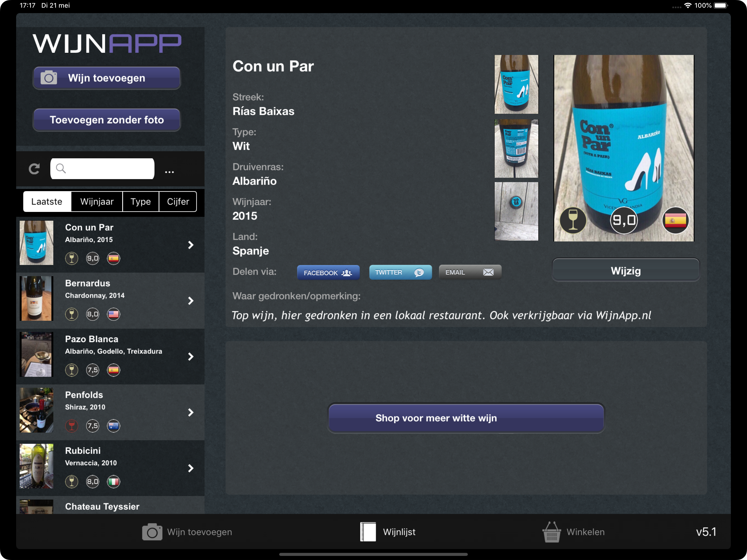The height and width of the screenshot is (560, 747).
Task: Tap the Italian flag in Rubicini row
Action: (113, 481)
